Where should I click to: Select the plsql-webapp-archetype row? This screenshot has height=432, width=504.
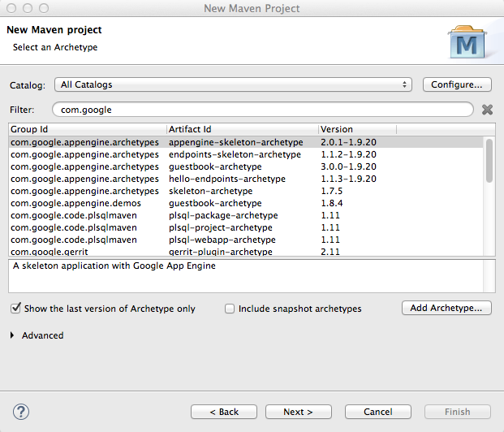(246, 240)
